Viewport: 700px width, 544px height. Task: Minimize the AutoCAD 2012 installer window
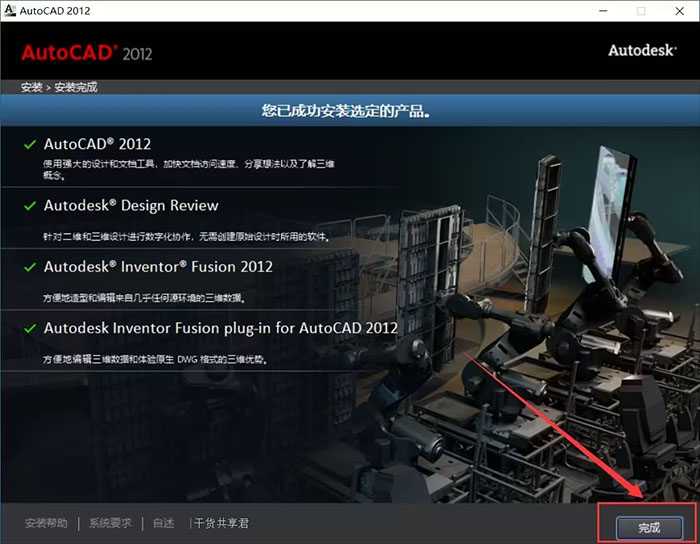[603, 11]
